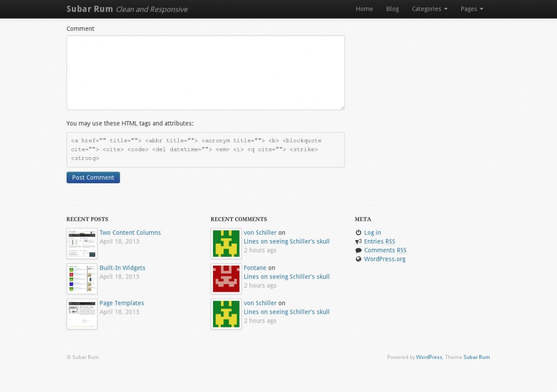Image resolution: width=557 pixels, height=392 pixels.
Task: Click the power icon beside Log in
Action: pos(359,233)
